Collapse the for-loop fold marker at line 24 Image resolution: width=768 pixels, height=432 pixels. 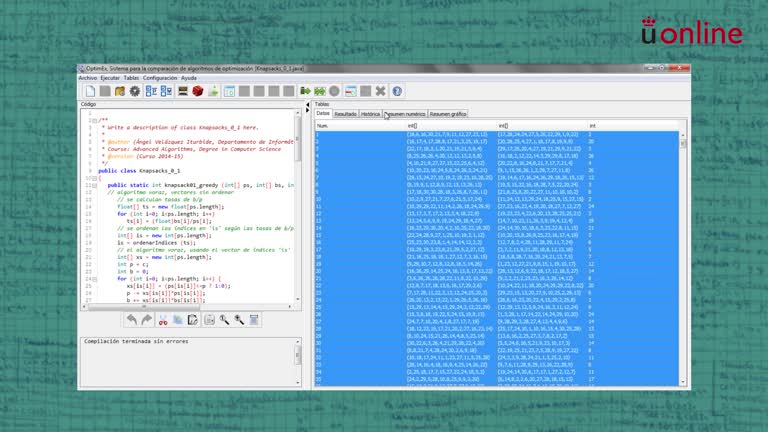[x=95, y=279]
